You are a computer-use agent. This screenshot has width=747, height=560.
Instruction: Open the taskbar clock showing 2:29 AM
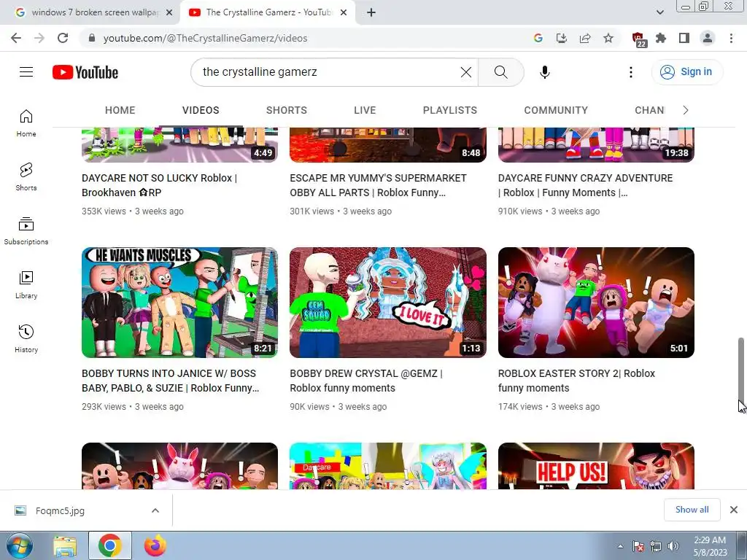[x=710, y=546]
